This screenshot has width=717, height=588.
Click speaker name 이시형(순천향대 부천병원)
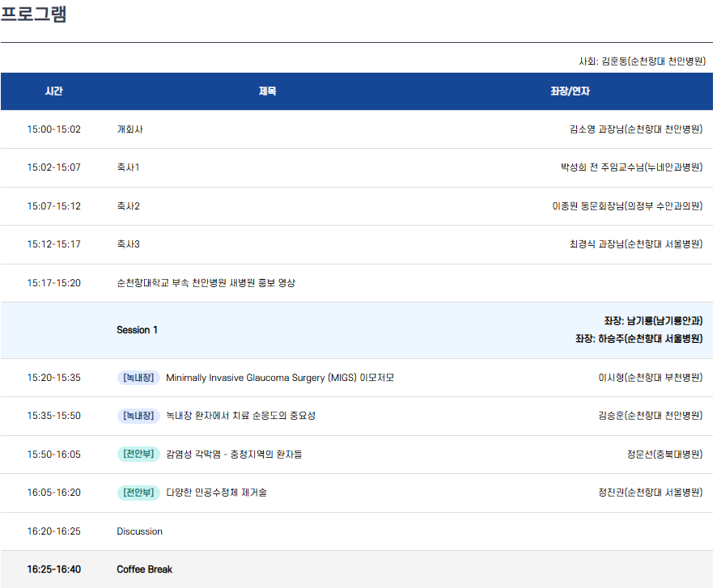click(x=650, y=378)
